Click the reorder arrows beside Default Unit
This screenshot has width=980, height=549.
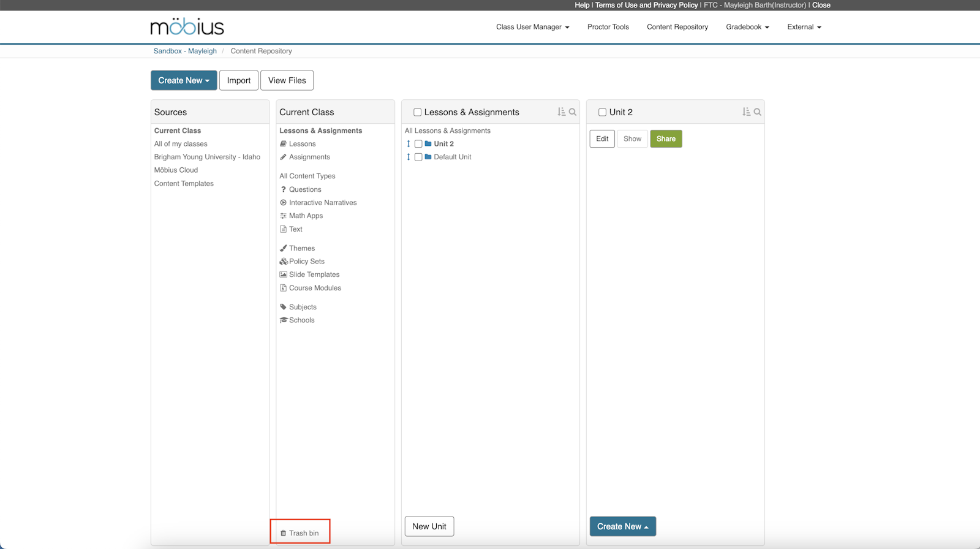point(409,157)
